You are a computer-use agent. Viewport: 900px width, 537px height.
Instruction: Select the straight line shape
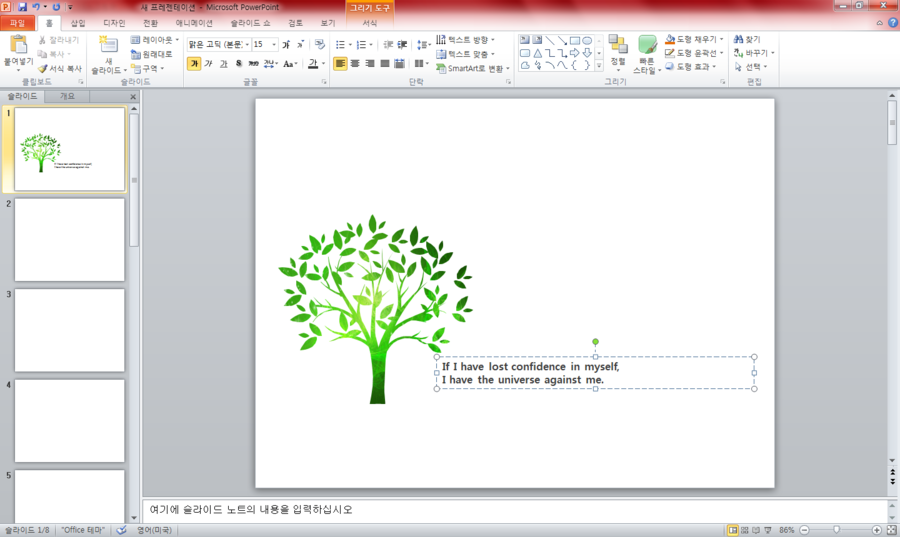pos(550,40)
